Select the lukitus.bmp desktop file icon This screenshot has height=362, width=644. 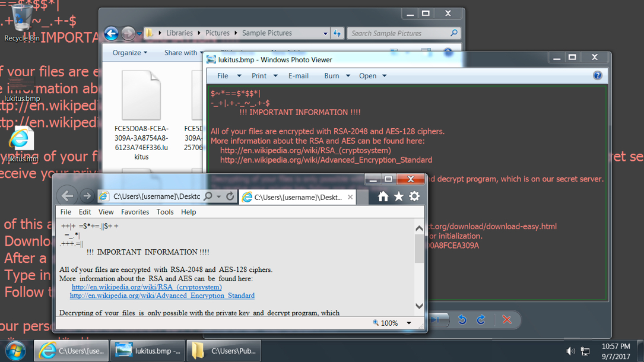(x=22, y=89)
